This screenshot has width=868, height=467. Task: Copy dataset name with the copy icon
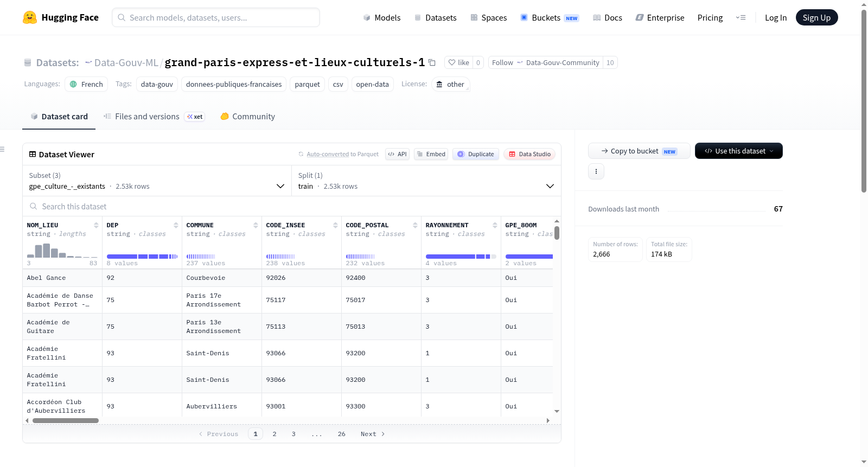432,62
